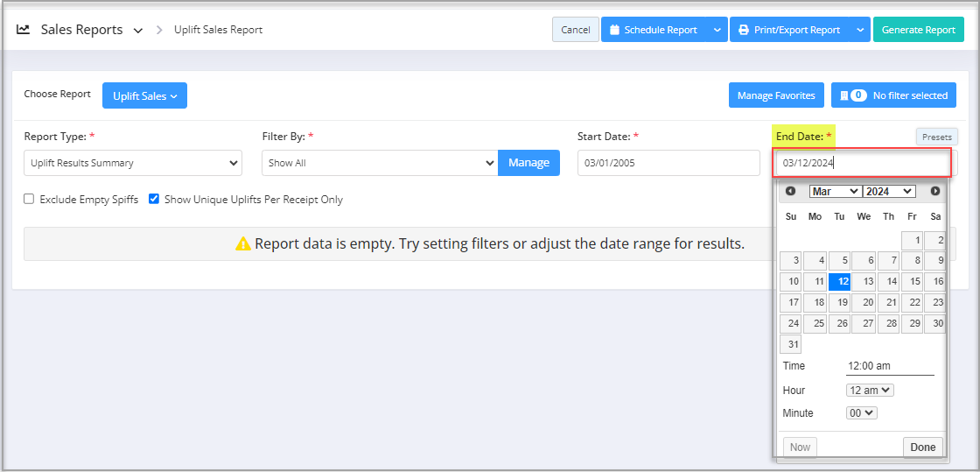Uncheck Show Unique Uplifts Per Receipt Only

coord(154,200)
